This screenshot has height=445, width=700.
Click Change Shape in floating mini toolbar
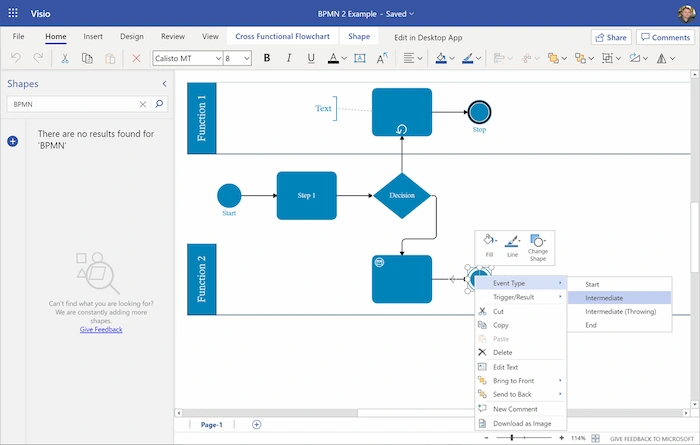[538, 248]
